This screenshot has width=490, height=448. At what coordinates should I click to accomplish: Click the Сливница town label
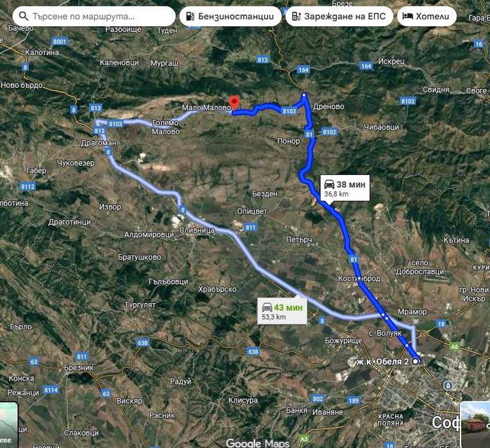[x=197, y=230]
